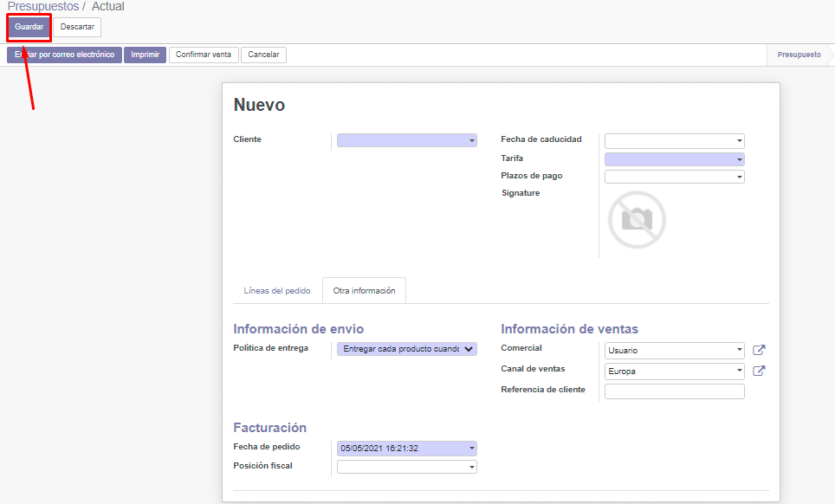Expand the Tarifa dropdown
The image size is (835, 504).
[674, 159]
